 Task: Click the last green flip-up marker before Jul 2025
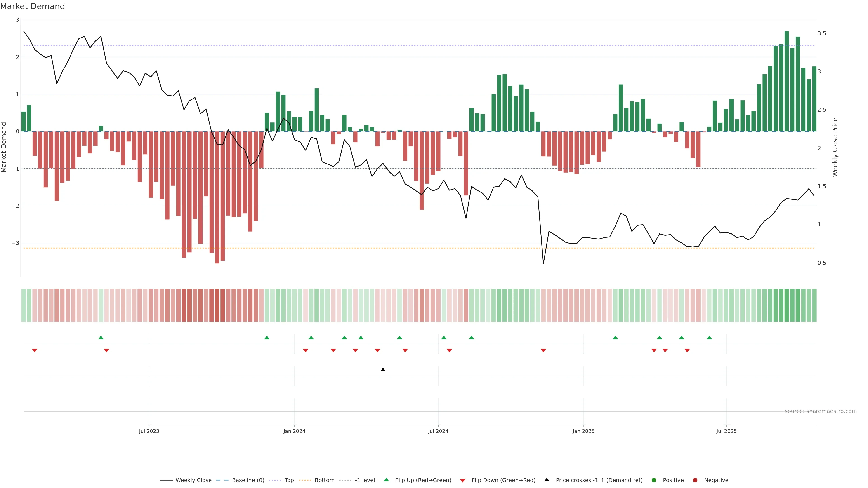coord(709,338)
